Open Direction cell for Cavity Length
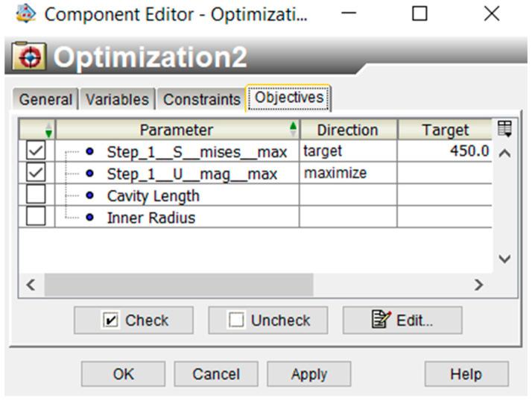 point(347,195)
